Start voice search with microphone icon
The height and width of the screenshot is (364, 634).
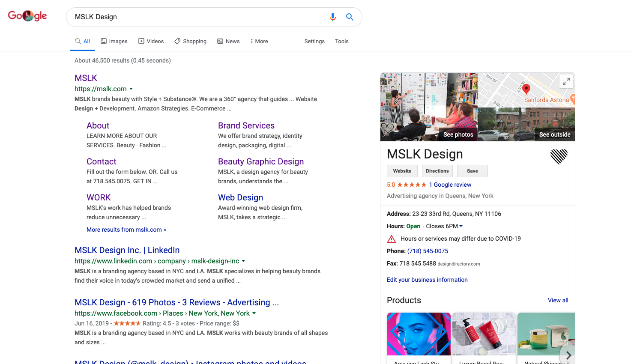click(x=333, y=17)
